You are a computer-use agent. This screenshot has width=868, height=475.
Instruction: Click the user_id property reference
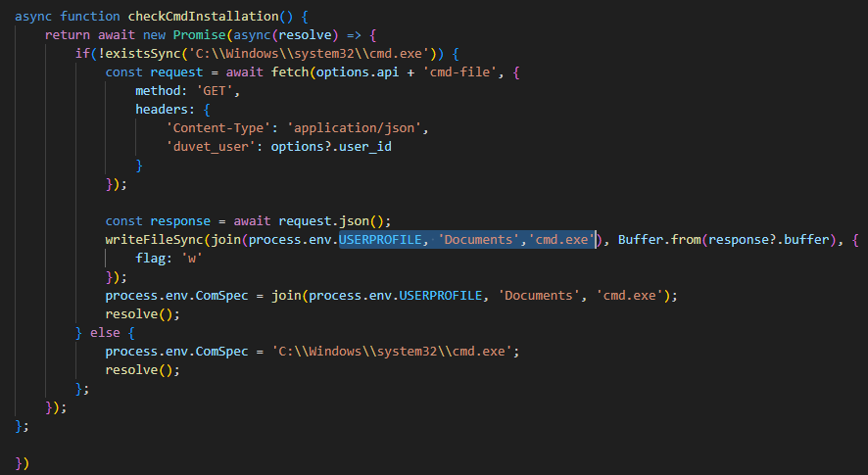pyautogui.click(x=372, y=146)
